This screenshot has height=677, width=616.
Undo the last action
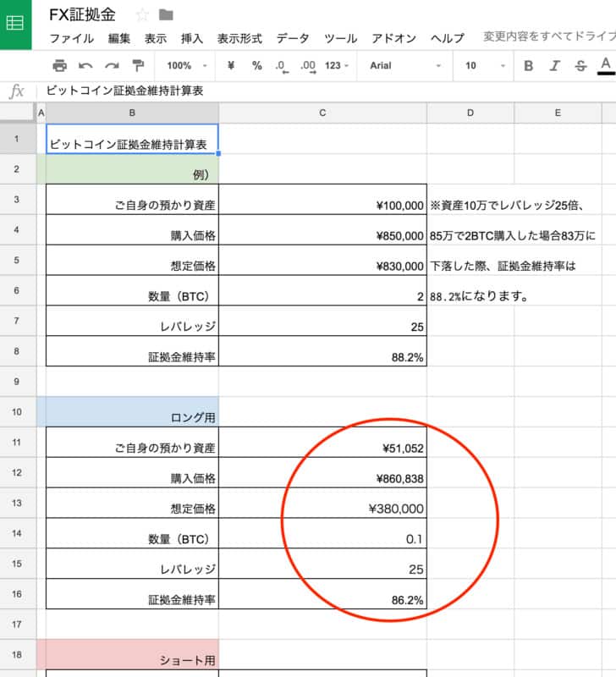tap(85, 66)
